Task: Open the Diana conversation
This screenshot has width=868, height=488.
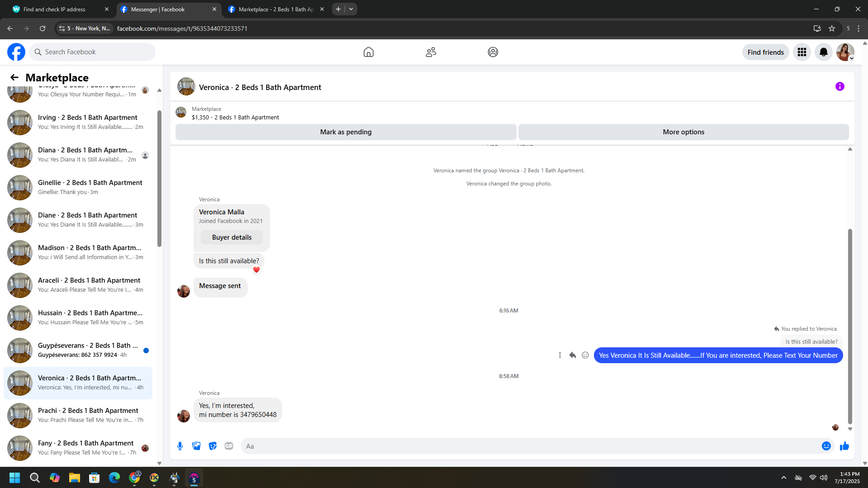Action: [78, 155]
